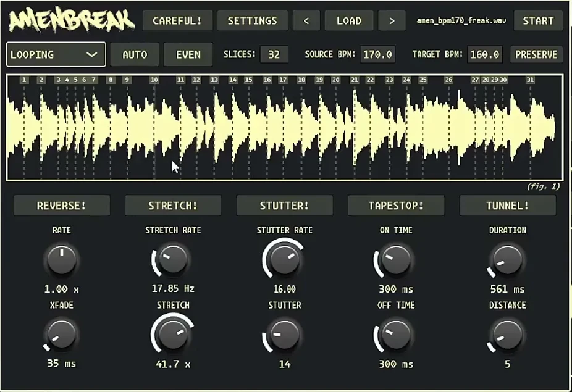Toggle the PRESERVE button
The height and width of the screenshot is (392, 572).
click(536, 55)
